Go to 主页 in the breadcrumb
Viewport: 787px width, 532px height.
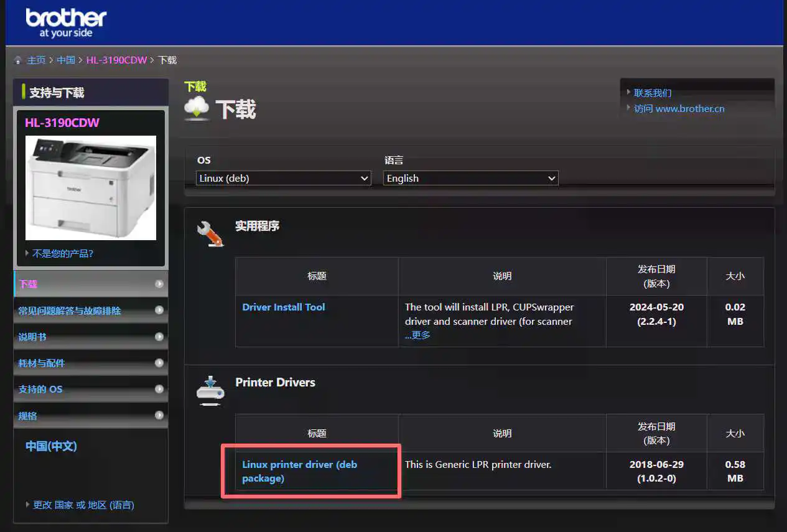pyautogui.click(x=36, y=60)
